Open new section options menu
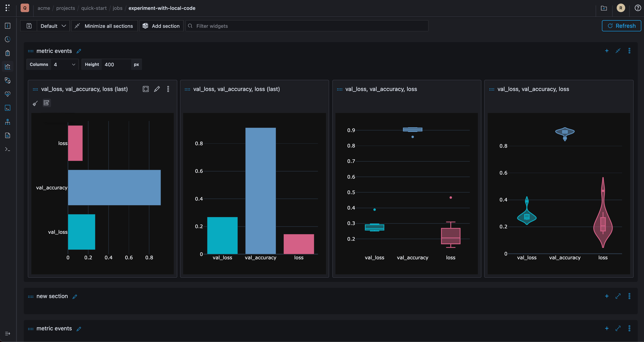Screen dimensions: 644x342 629,296
